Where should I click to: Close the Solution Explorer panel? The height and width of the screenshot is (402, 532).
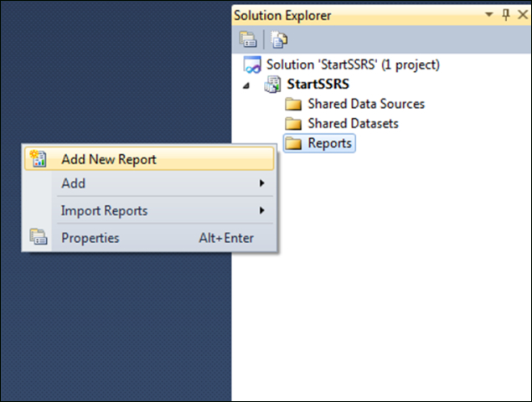click(x=523, y=14)
